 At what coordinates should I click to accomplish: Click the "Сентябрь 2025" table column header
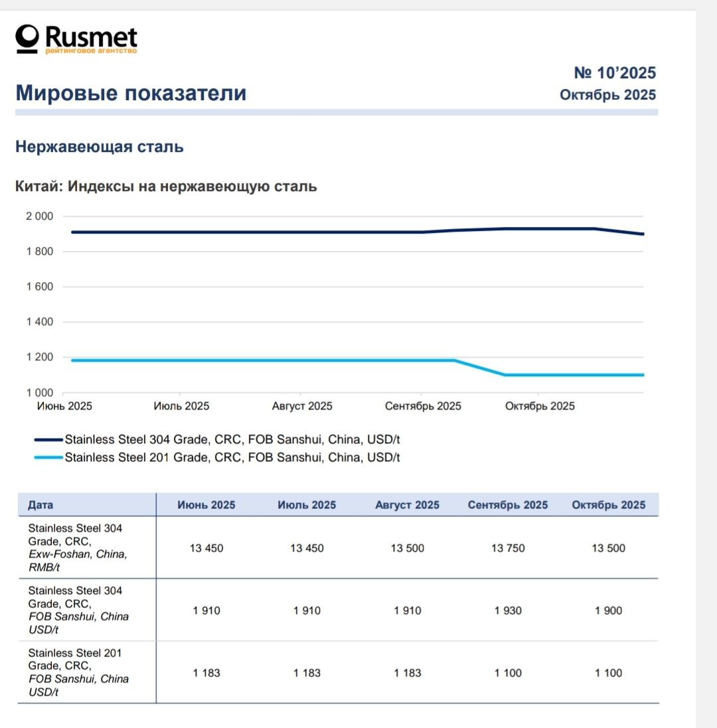pyautogui.click(x=508, y=505)
